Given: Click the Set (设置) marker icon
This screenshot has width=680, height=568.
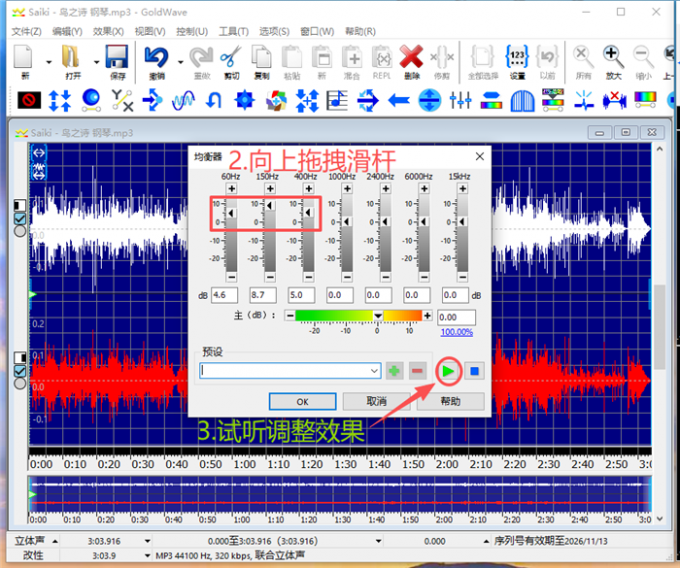Looking at the screenshot, I should coord(517,57).
